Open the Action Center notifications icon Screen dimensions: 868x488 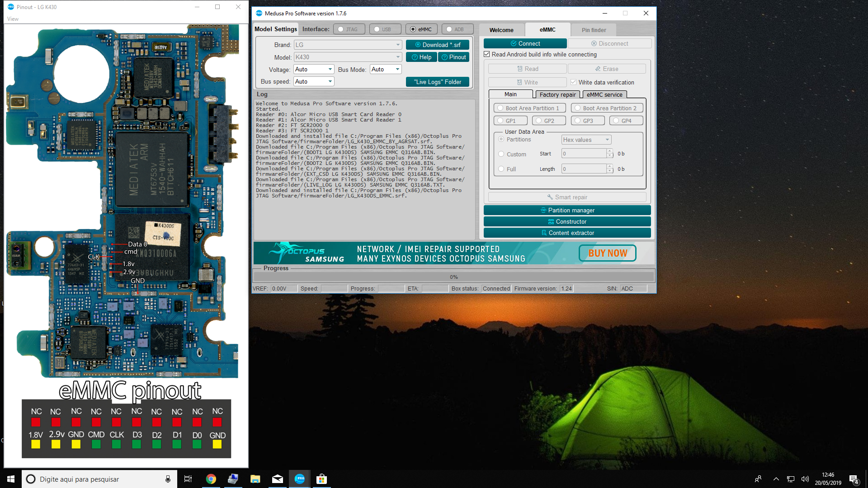(x=854, y=479)
